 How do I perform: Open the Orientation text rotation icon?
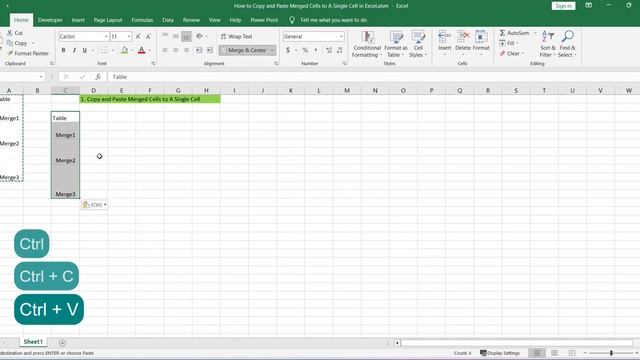pyautogui.click(x=199, y=36)
